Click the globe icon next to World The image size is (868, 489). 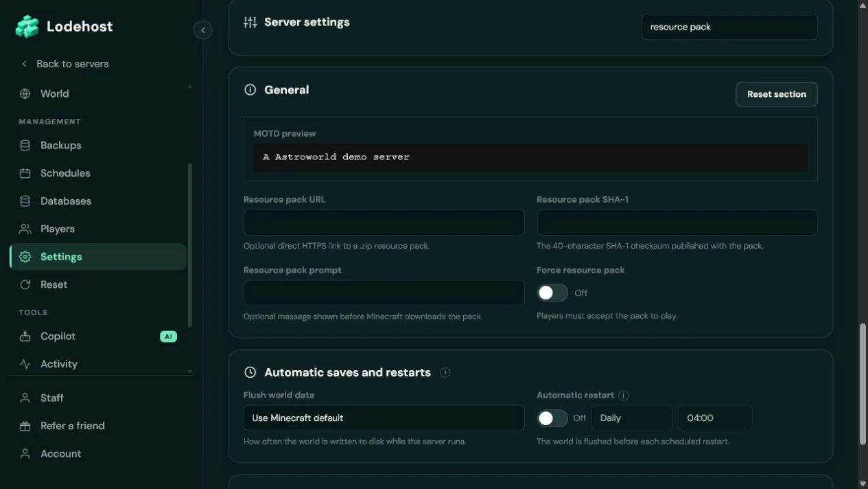pos(25,93)
